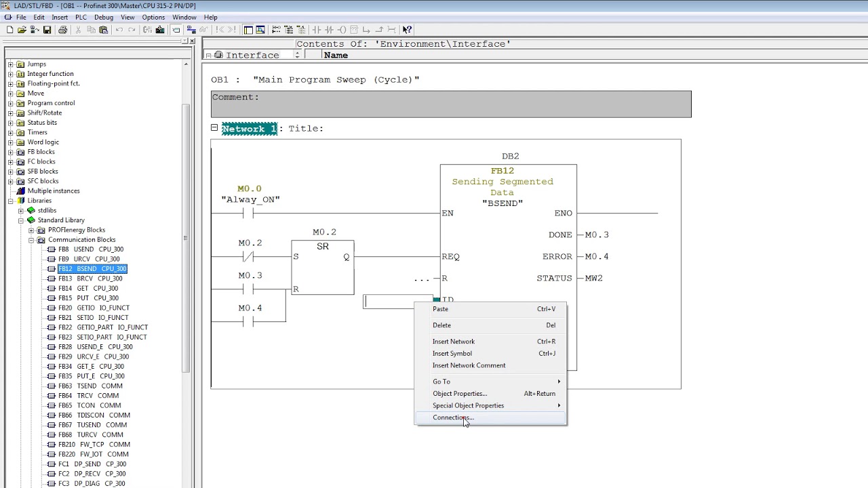
Task: Create a new block with New icon
Action: click(9, 30)
